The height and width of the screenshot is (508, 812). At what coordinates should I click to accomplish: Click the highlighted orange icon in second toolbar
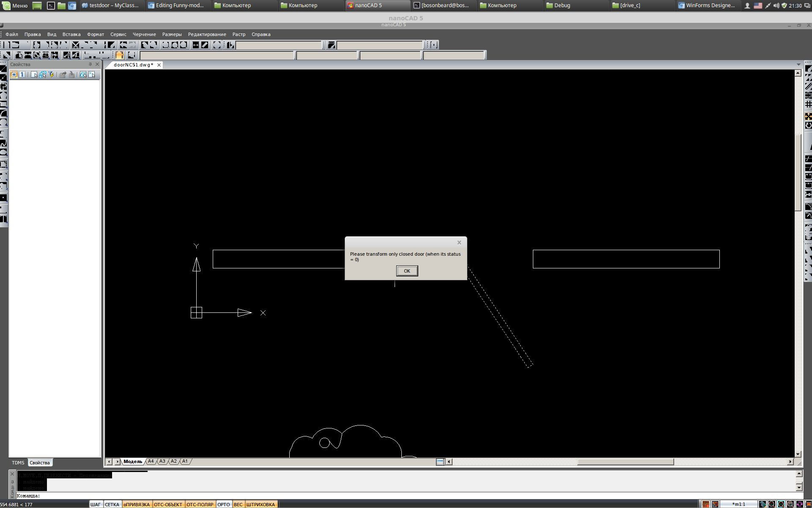pos(119,55)
